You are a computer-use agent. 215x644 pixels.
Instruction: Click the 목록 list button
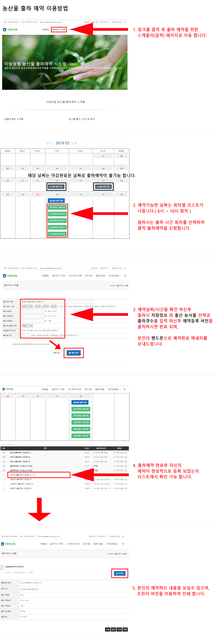[x=125, y=629]
